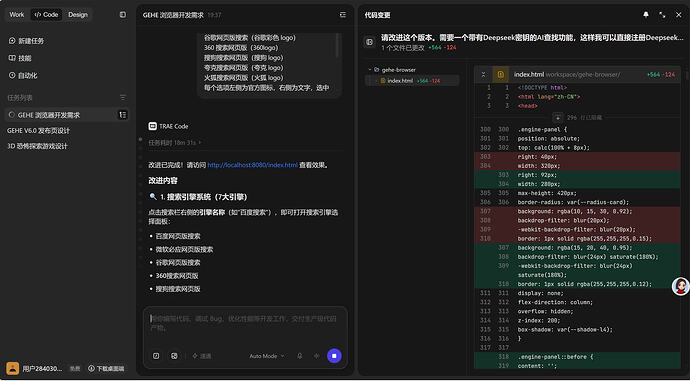Click the TRAE Code agent logo
The image size is (690, 381).
pos(153,126)
